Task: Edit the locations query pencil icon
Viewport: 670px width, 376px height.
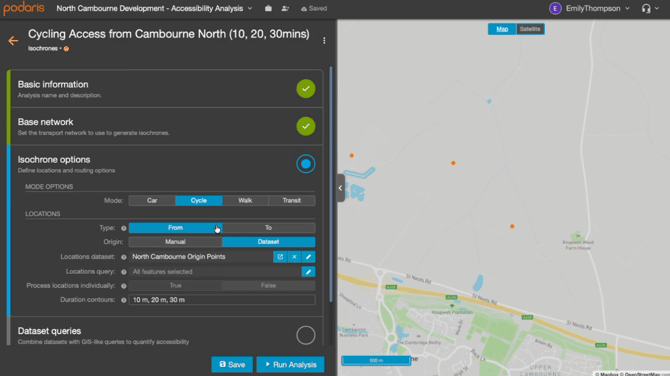Action: [x=309, y=272]
